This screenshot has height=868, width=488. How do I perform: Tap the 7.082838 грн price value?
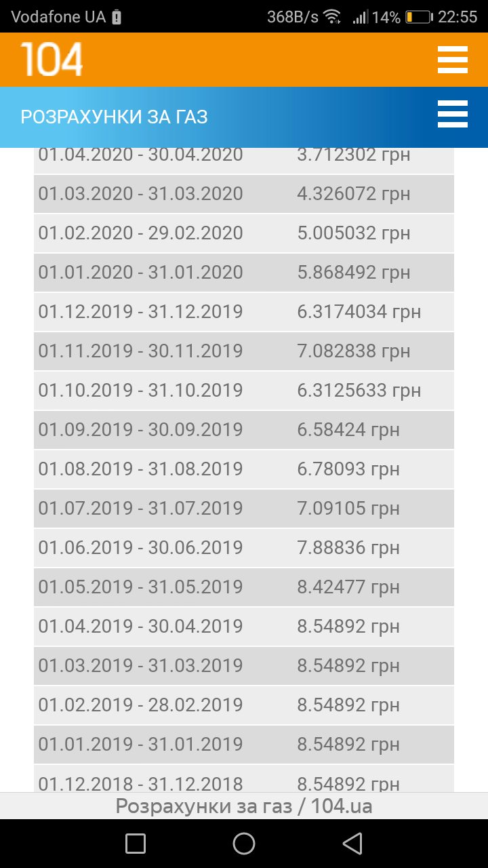pos(353,351)
